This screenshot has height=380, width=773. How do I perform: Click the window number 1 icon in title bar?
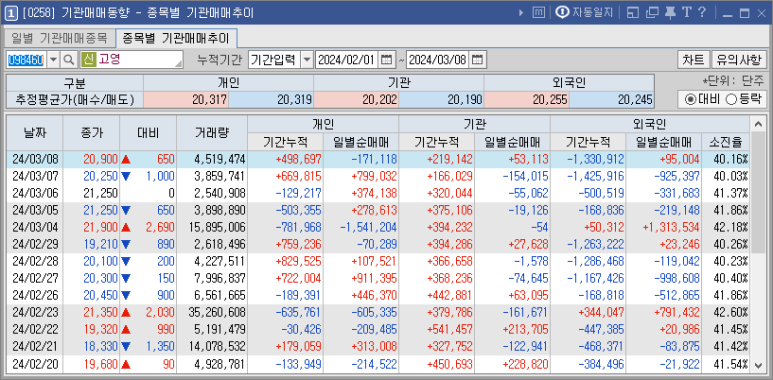click(x=12, y=13)
